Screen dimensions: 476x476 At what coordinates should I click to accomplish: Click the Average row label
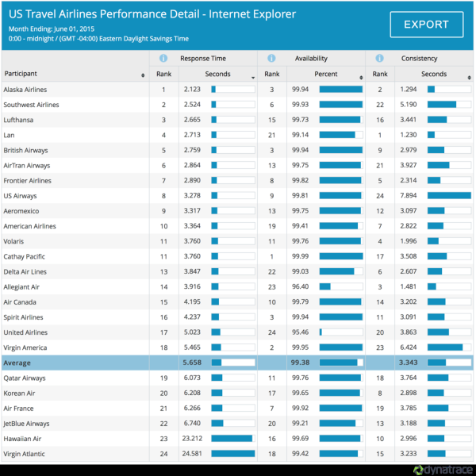point(17,363)
